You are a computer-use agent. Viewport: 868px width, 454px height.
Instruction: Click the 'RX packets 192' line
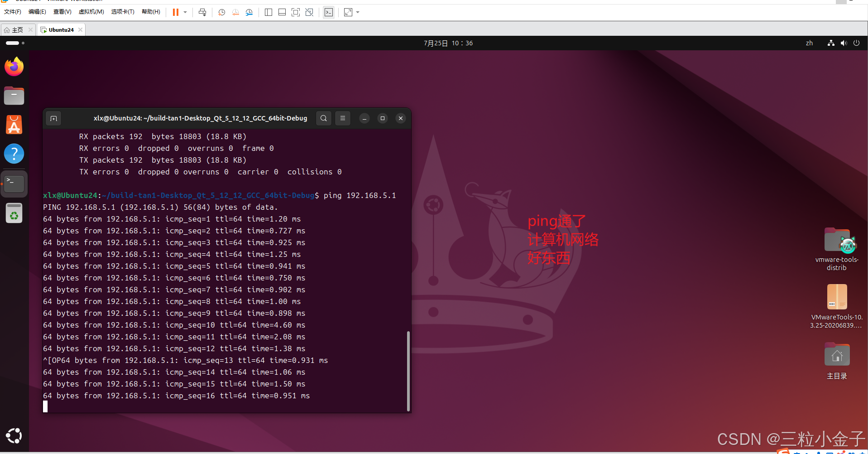point(163,136)
